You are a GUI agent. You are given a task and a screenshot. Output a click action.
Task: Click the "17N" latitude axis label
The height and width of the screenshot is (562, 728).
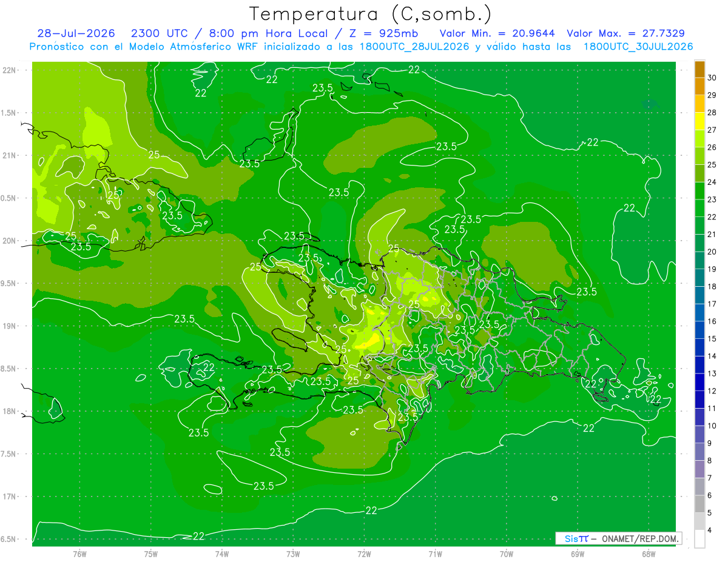[x=10, y=497]
